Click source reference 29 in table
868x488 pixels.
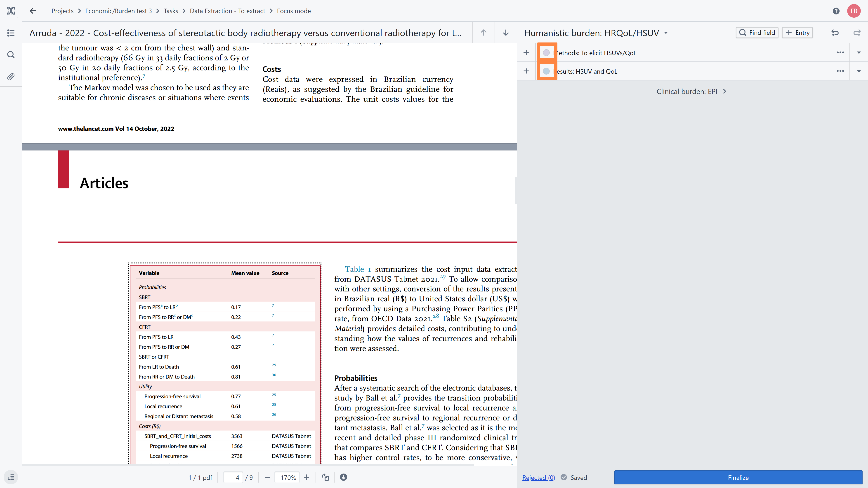click(274, 365)
